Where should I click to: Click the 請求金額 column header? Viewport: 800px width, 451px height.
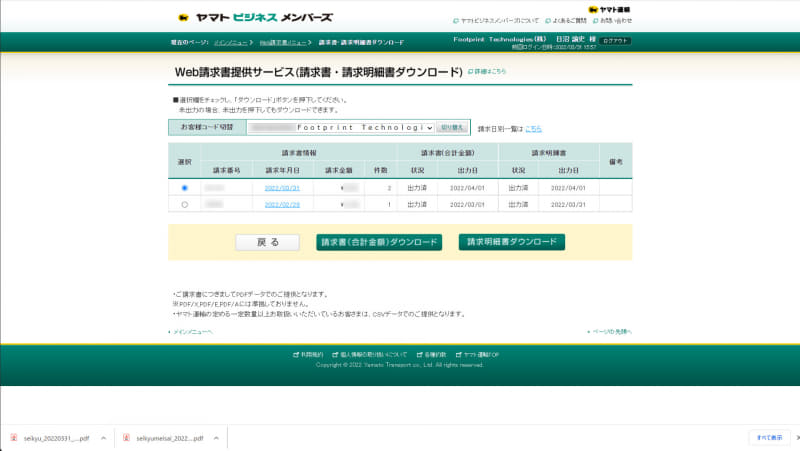[x=339, y=170]
